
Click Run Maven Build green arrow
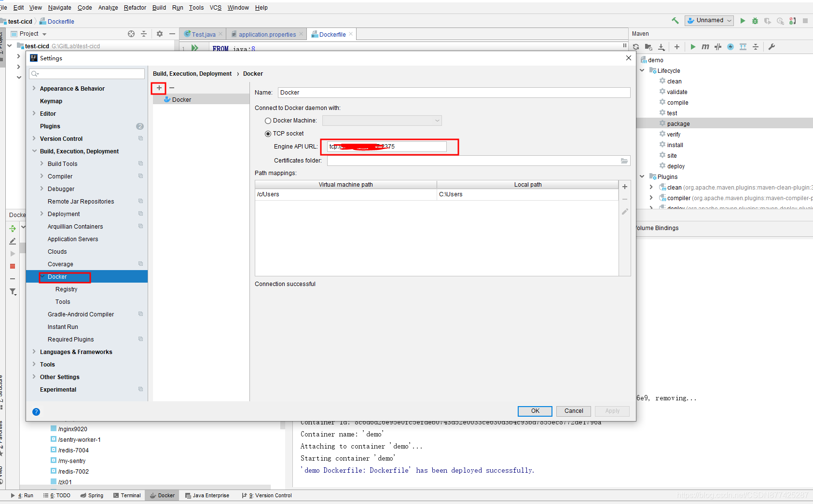(x=693, y=47)
